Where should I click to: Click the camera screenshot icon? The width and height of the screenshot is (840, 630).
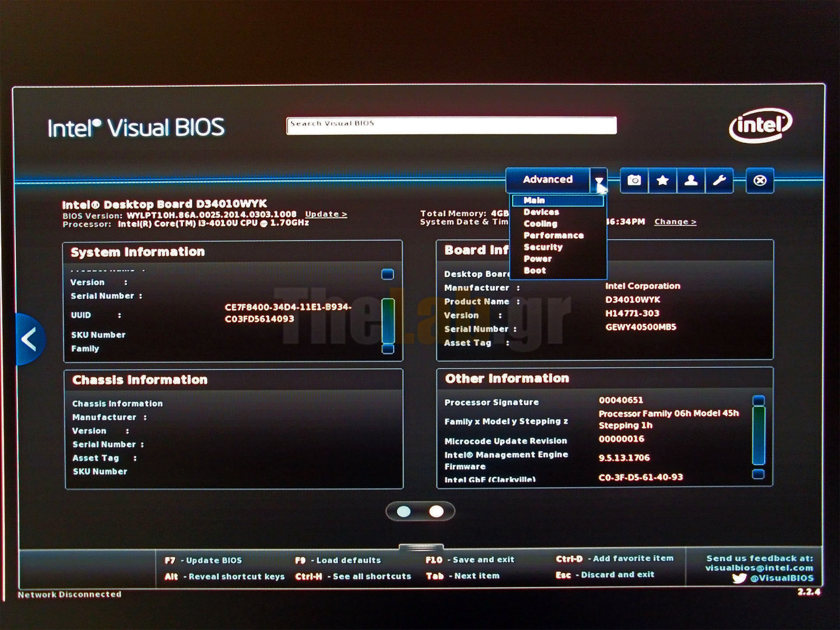pyautogui.click(x=634, y=180)
